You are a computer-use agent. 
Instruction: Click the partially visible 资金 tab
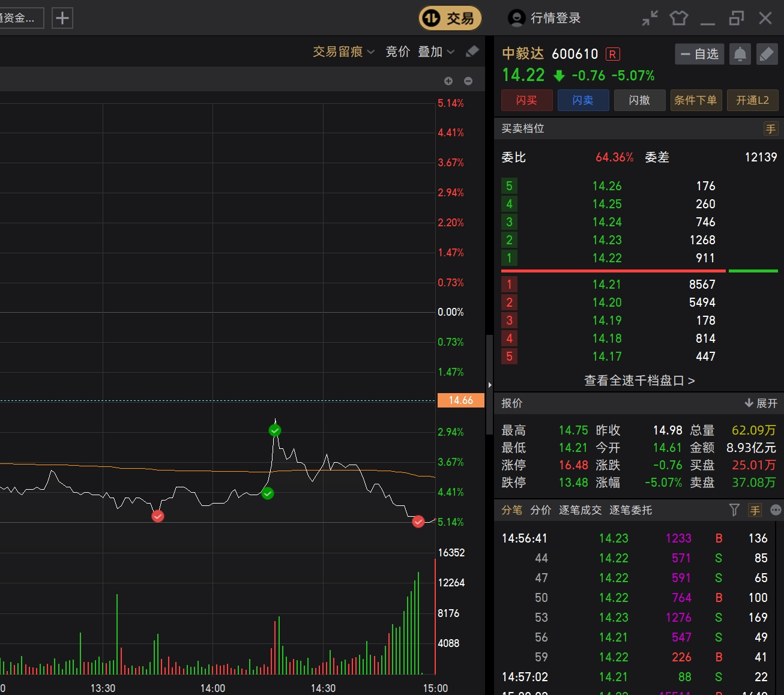click(x=22, y=18)
